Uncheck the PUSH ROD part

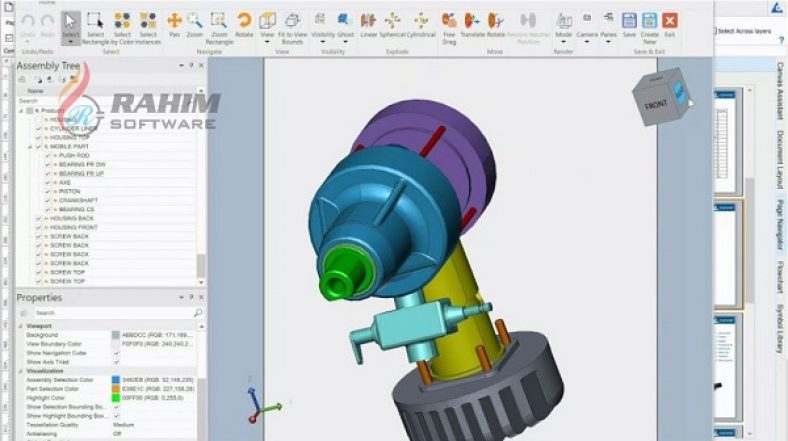coord(48,156)
